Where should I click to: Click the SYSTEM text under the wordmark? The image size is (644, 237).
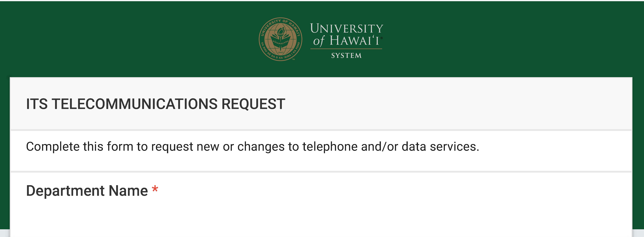point(346,55)
